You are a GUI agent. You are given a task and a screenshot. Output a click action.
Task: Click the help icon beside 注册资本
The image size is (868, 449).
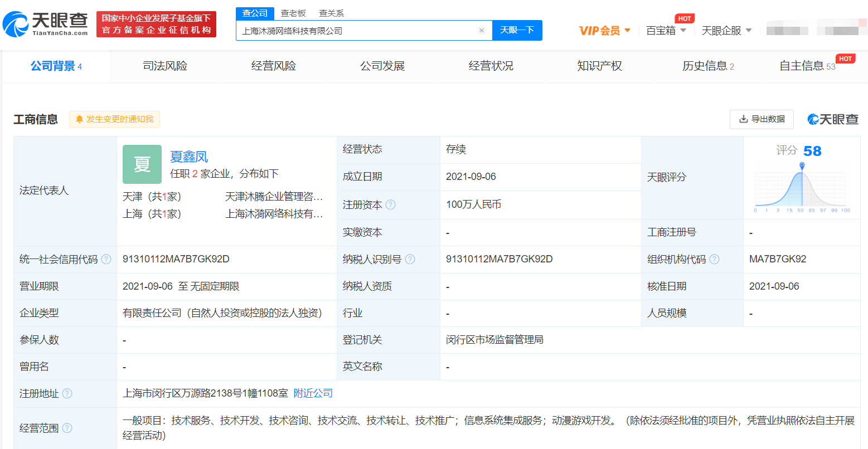point(391,204)
